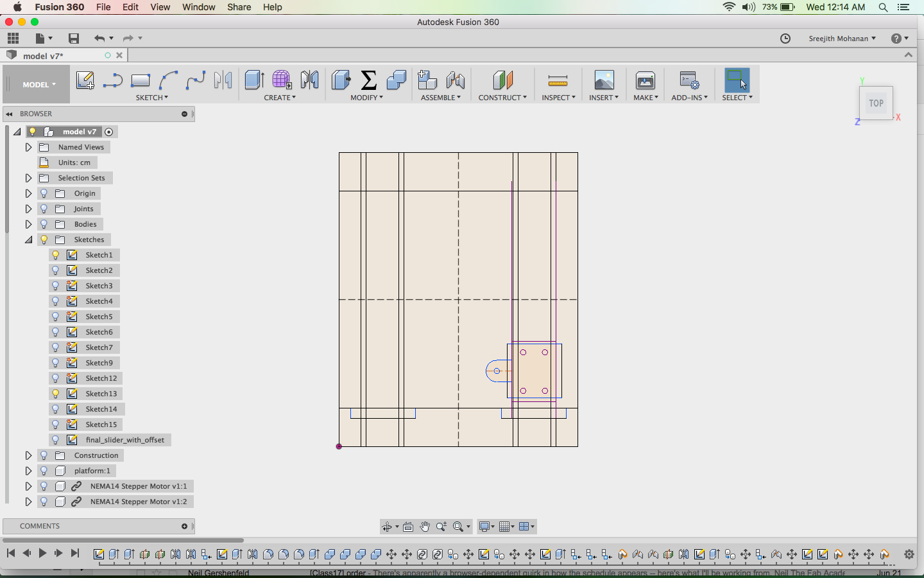
Task: Expand the Named Views folder
Action: [x=28, y=147]
